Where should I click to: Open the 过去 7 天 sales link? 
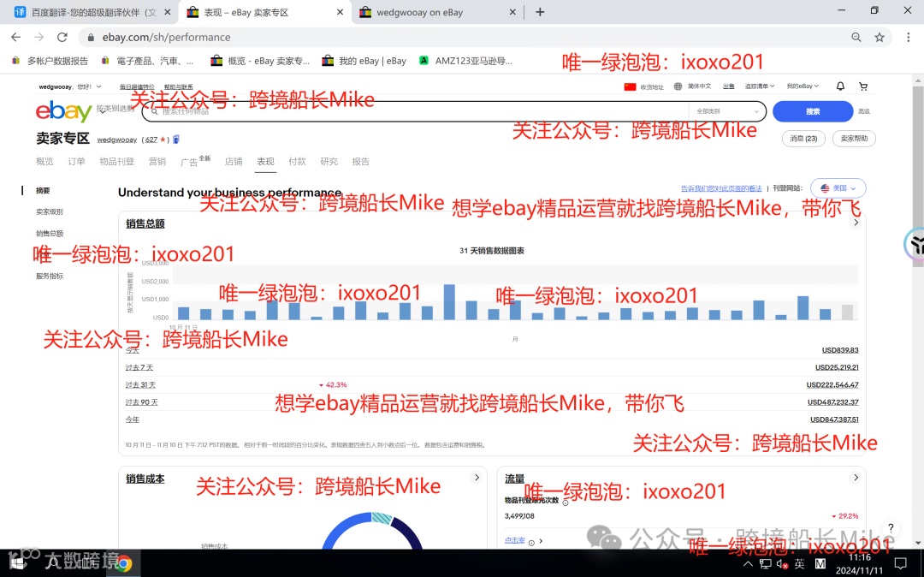(139, 367)
